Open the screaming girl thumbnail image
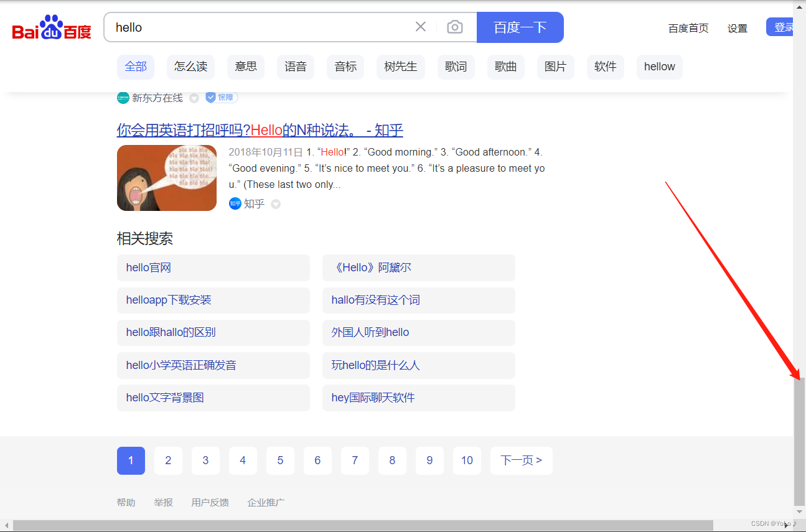Screen dimensions: 806x532 tap(167, 178)
